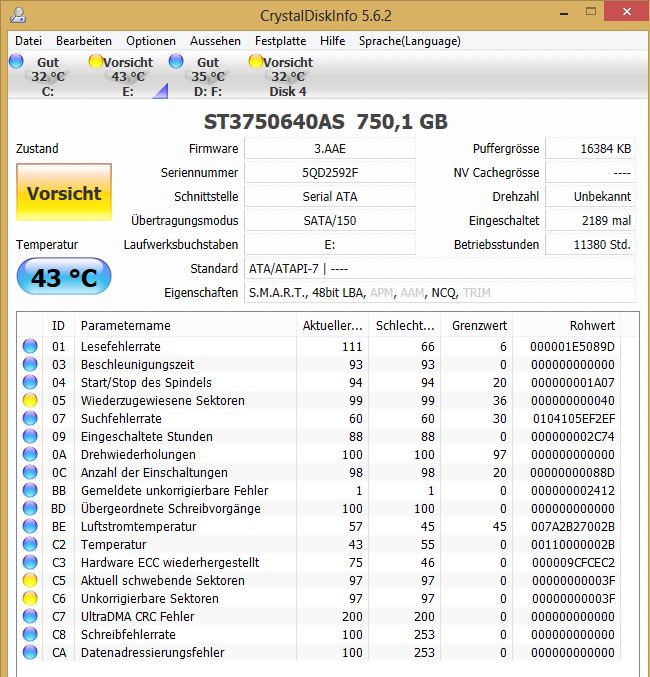Screen dimensions: 650x677
Task: Click the Firmware value 3.AAE field
Action: tap(330, 149)
